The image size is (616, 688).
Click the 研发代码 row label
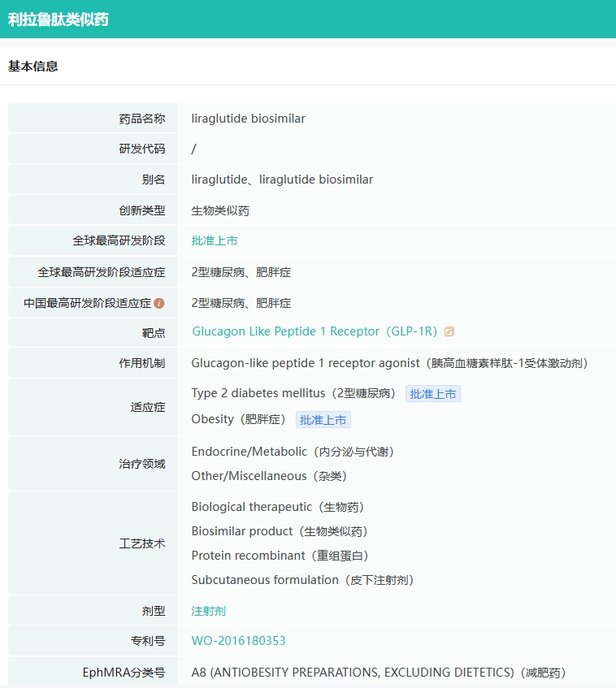[142, 149]
